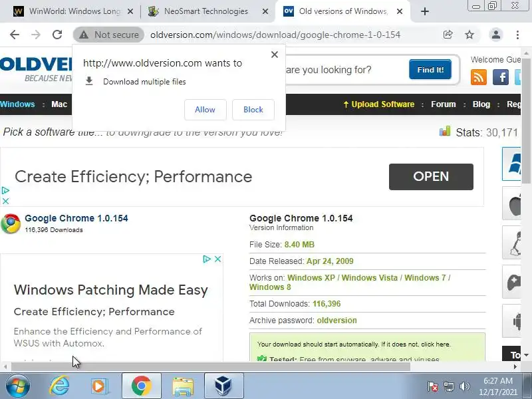532x399 pixels.
Task: Close the Windows Patching ad
Action: [218, 259]
